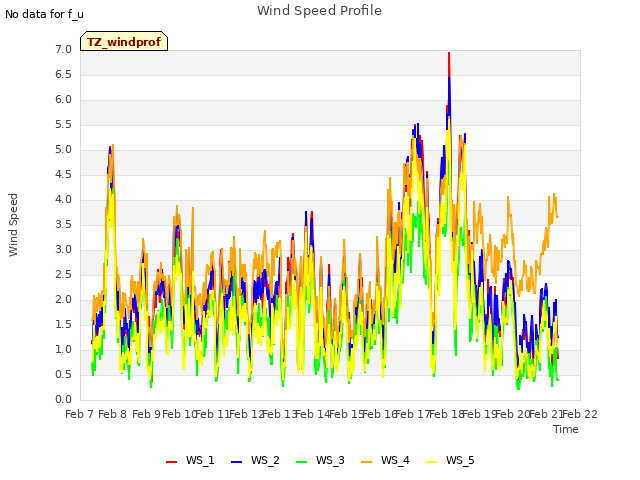This screenshot has height=480, width=640.
Task: Toggle the WS_2 legend entry
Action: [x=255, y=460]
